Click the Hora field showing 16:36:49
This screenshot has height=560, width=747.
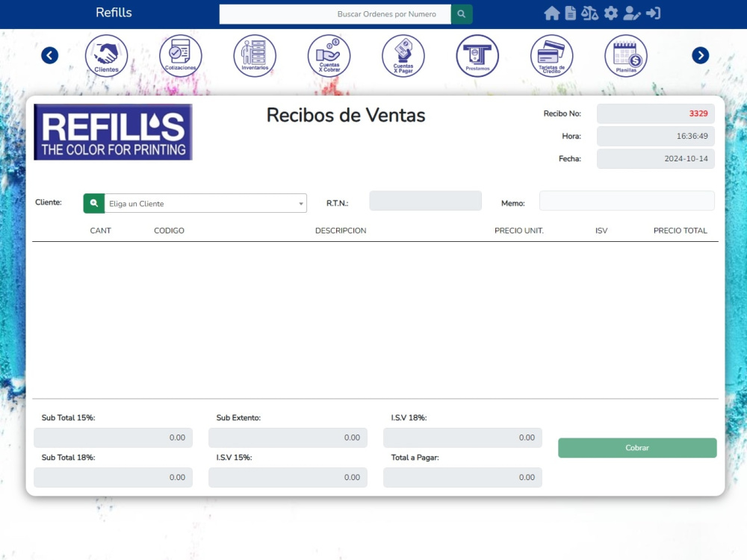656,136
